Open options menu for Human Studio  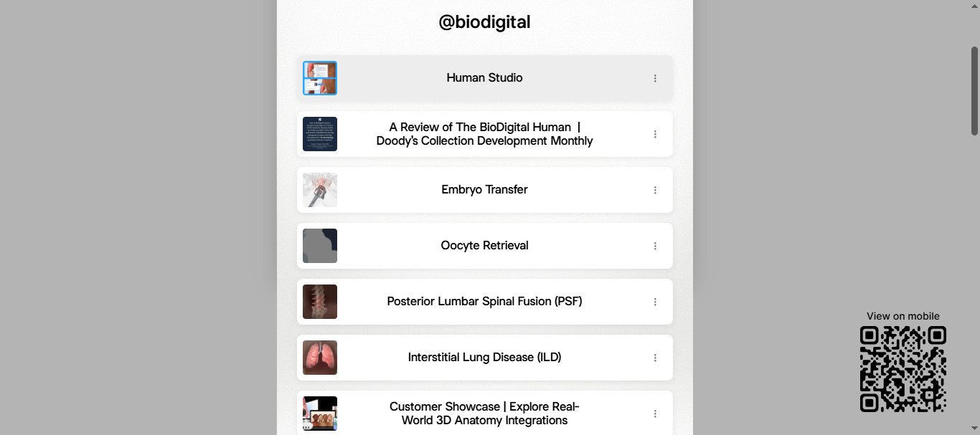(655, 78)
